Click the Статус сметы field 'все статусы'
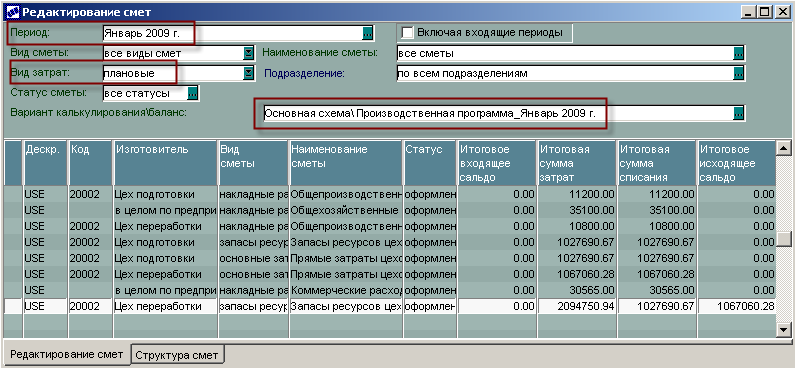Viewport: 795px width, 368px height. [144, 93]
